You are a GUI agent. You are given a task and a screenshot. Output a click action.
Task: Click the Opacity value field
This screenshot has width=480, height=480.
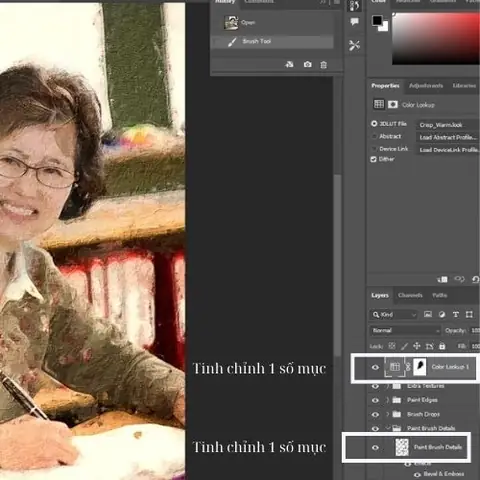(x=475, y=330)
